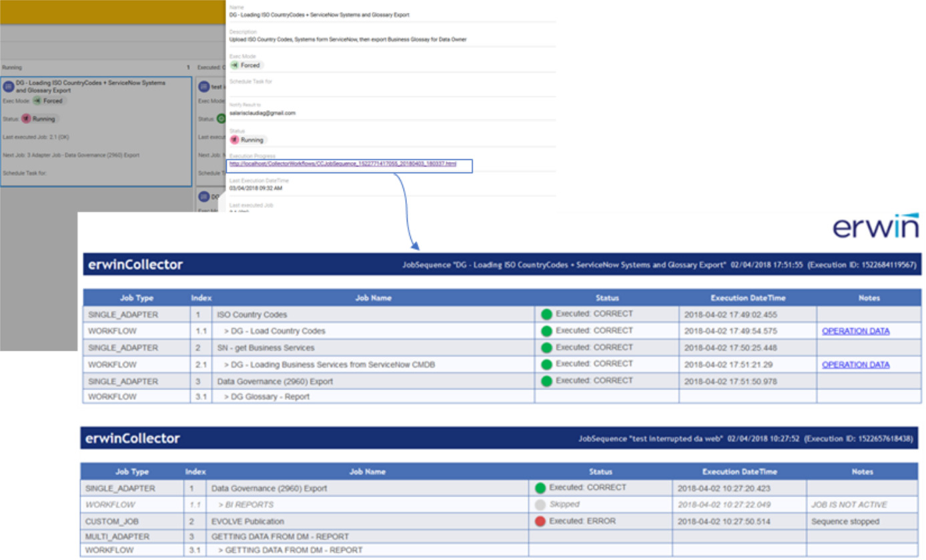Image resolution: width=926 pixels, height=560 pixels.
Task: Click the Status column header in the first report table
Action: tap(607, 298)
